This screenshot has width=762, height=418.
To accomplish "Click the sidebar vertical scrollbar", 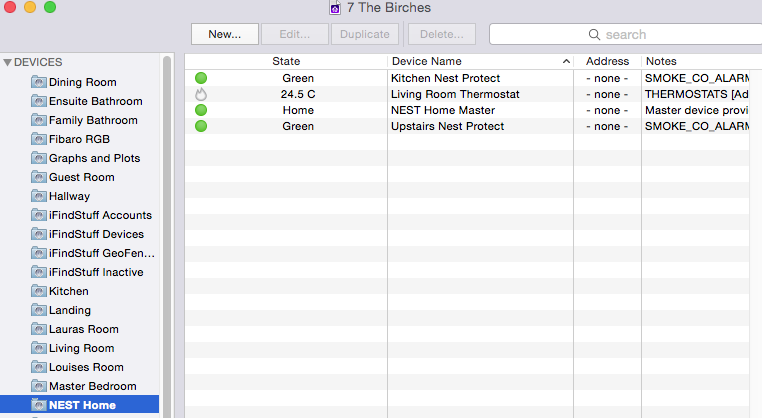I will [167, 236].
